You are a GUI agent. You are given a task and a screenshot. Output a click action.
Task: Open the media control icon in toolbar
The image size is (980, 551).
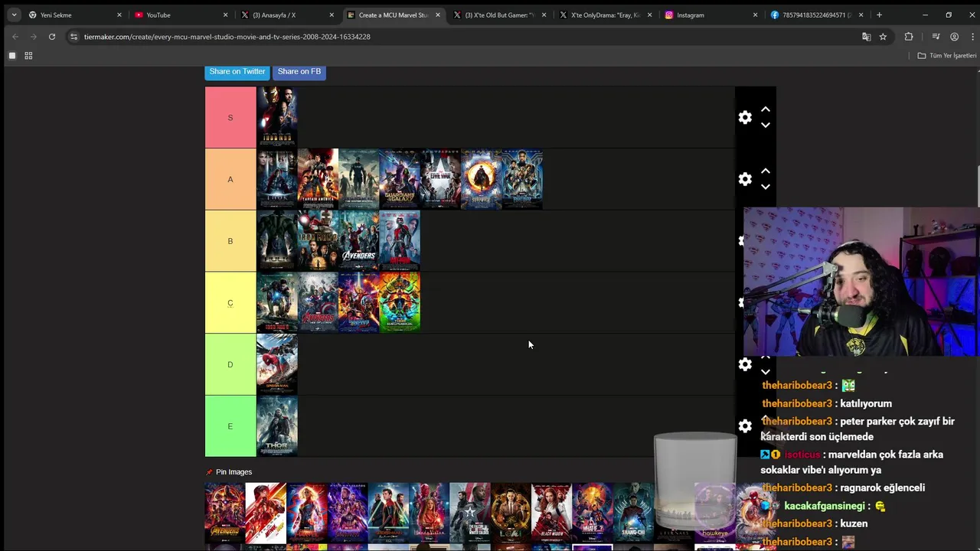point(936,37)
